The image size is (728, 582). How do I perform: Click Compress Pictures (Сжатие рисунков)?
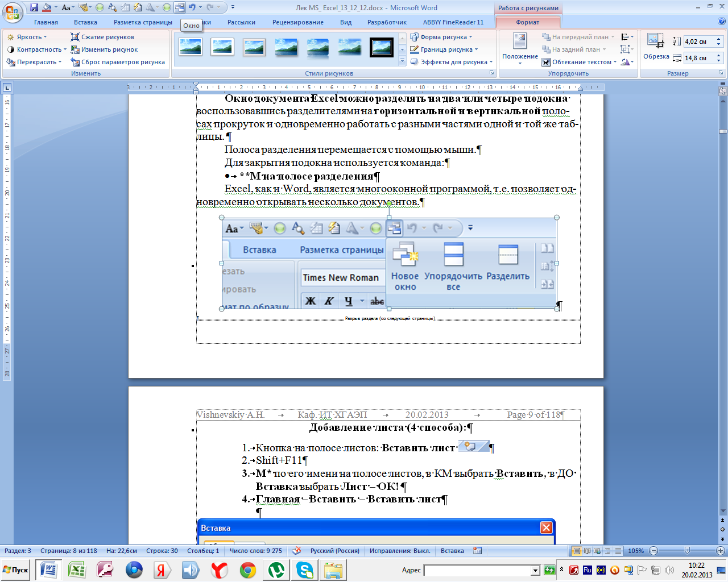(102, 37)
